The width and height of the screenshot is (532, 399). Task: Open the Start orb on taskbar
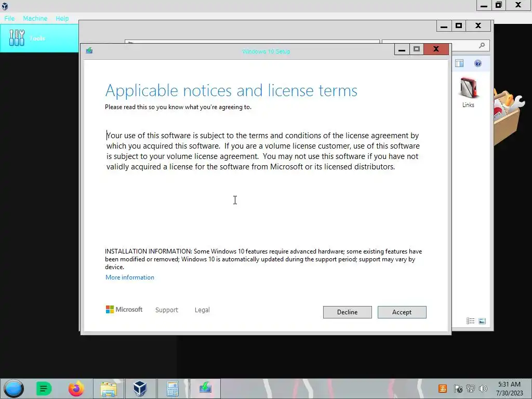click(14, 389)
